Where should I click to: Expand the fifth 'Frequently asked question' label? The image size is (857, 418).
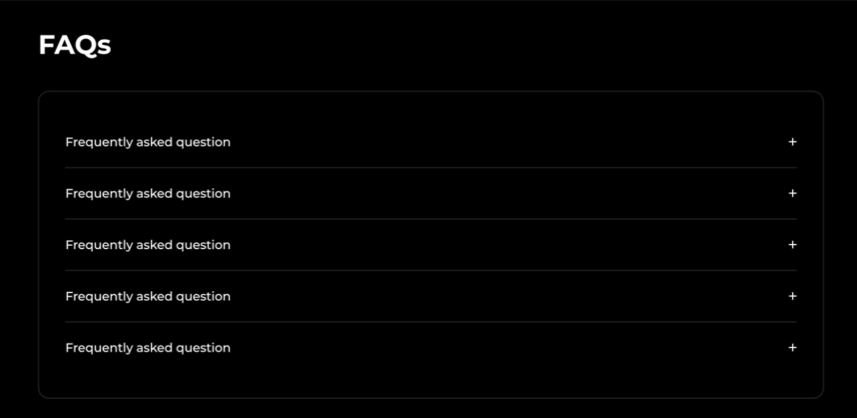click(x=148, y=348)
